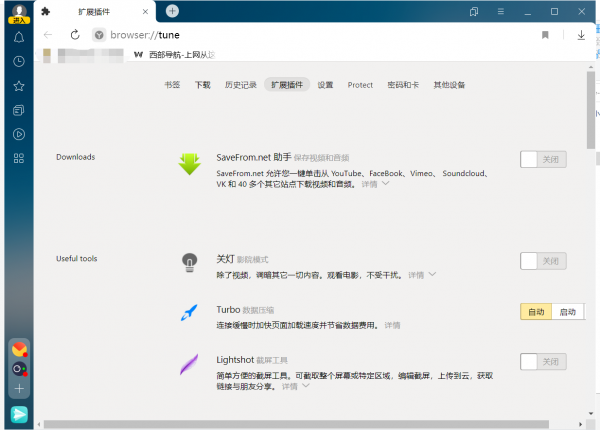Click the Lightshot extension title

point(235,360)
